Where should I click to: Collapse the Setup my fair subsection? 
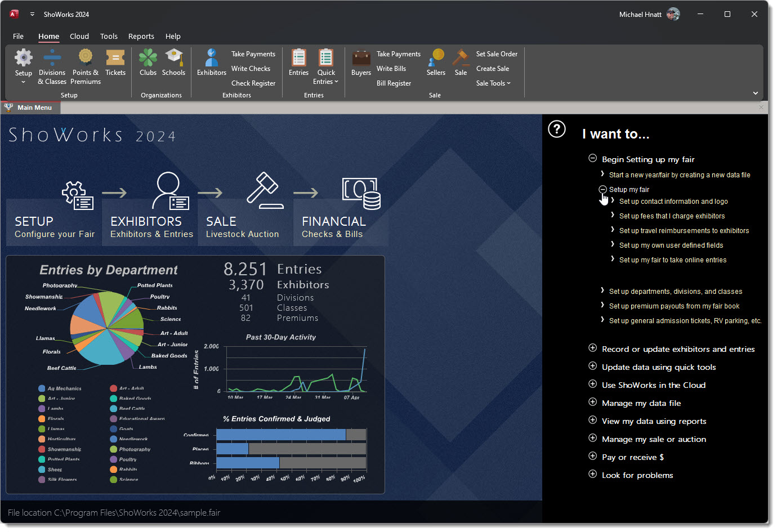point(602,190)
